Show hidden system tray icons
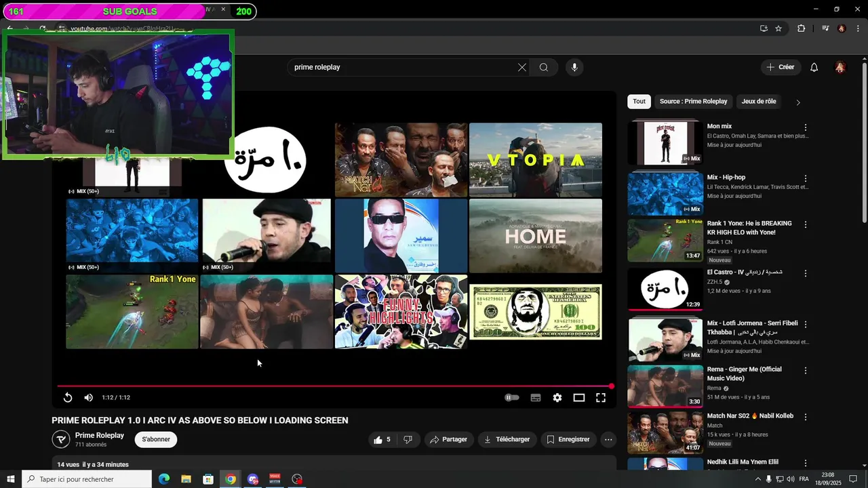 [x=758, y=479]
